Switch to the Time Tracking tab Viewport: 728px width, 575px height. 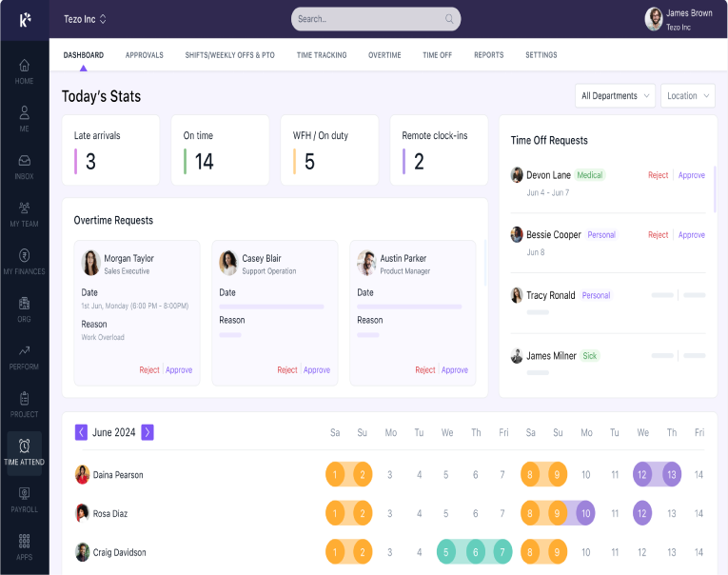coord(322,55)
